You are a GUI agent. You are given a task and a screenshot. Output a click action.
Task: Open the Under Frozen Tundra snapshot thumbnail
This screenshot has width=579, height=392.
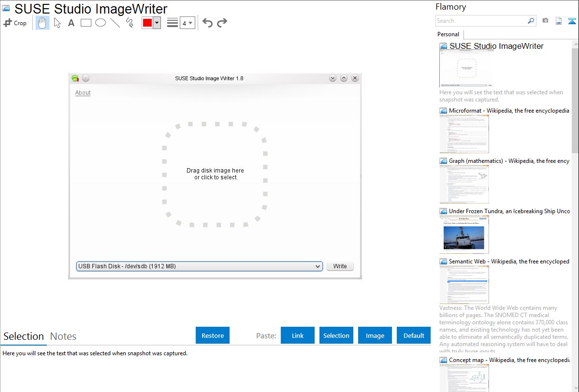(464, 234)
